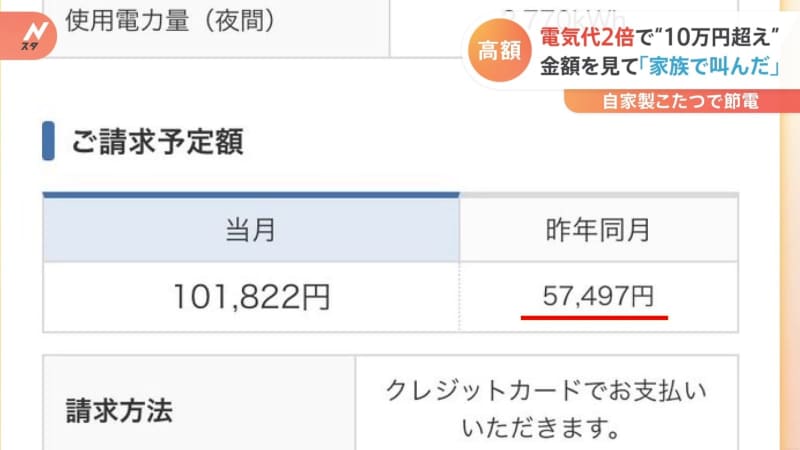The image size is (800, 450).
Task: Click the 101,822円 current month amount
Action: click(250, 296)
